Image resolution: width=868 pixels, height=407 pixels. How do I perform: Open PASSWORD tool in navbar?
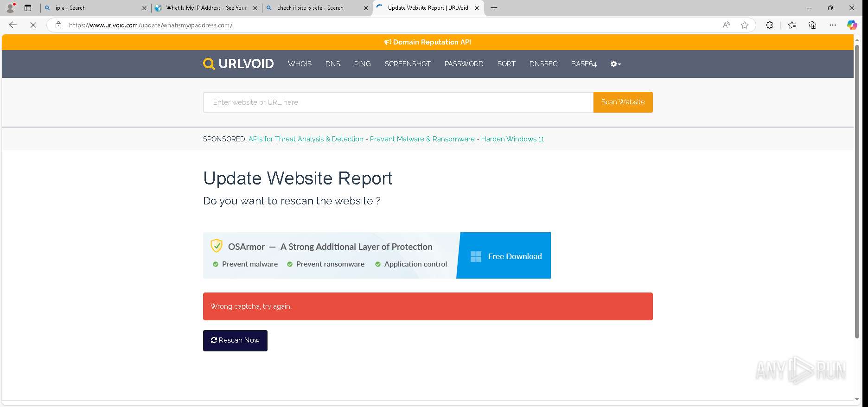point(464,64)
